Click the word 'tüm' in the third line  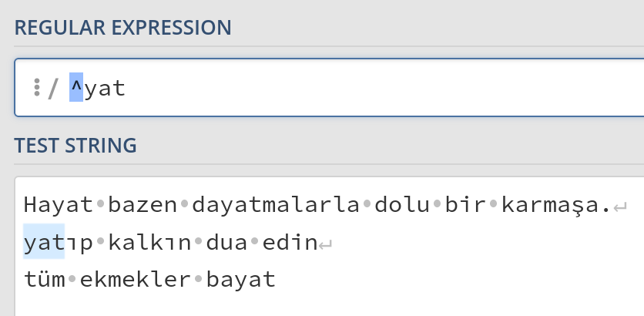[45, 279]
